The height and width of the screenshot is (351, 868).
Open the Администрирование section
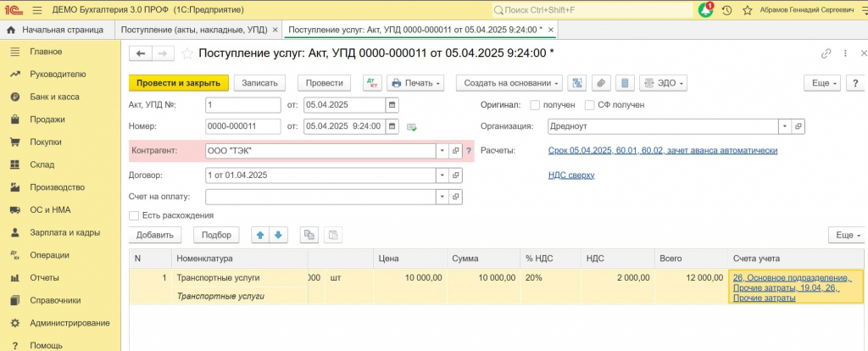click(x=70, y=323)
